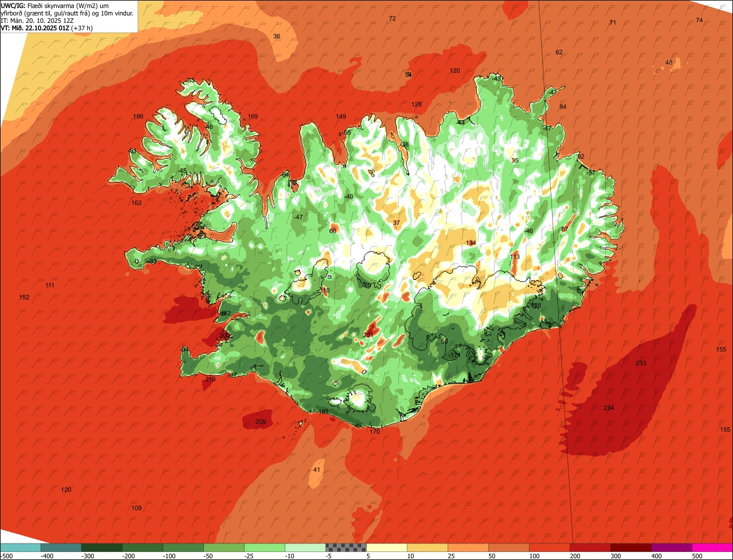
Task: Click the map value 219 off the southwest coast
Action: point(210,380)
